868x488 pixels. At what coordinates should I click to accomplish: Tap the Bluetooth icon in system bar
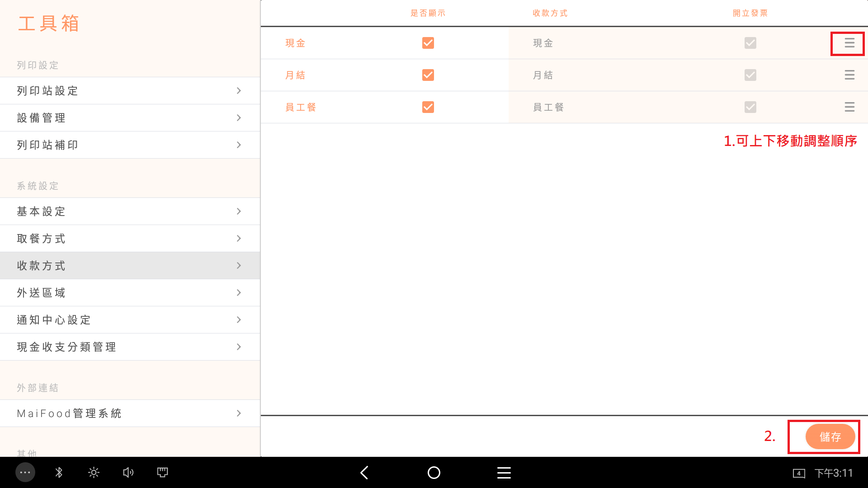pos(59,473)
